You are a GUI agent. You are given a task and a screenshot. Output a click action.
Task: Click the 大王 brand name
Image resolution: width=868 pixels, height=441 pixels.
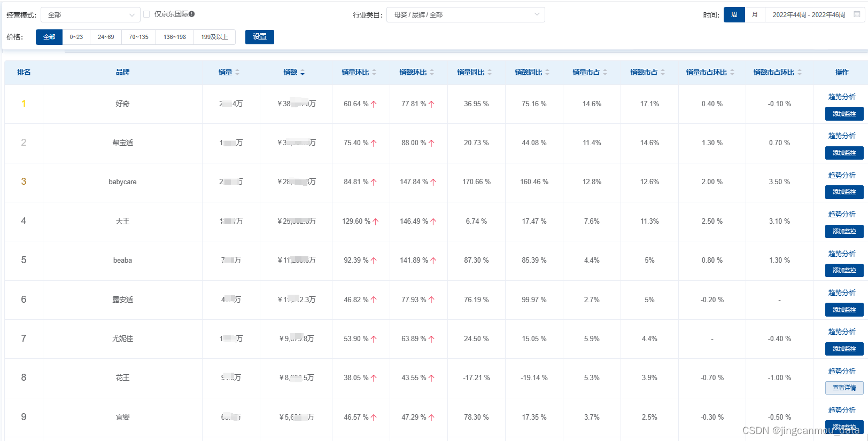(x=122, y=221)
